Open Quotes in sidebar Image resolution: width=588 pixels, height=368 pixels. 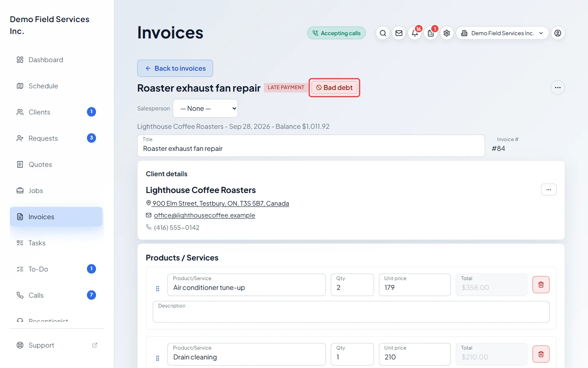point(56,164)
